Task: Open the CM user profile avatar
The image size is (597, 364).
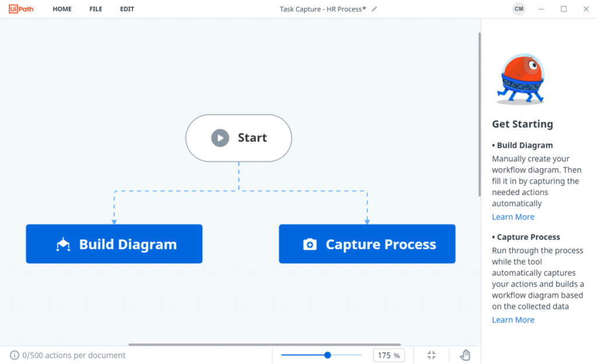Action: (518, 9)
